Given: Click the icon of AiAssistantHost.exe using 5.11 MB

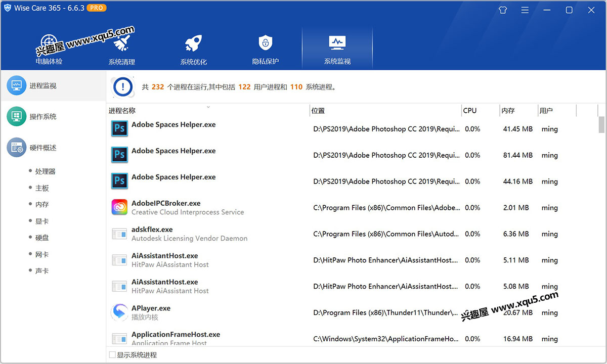Looking at the screenshot, I should click(119, 260).
